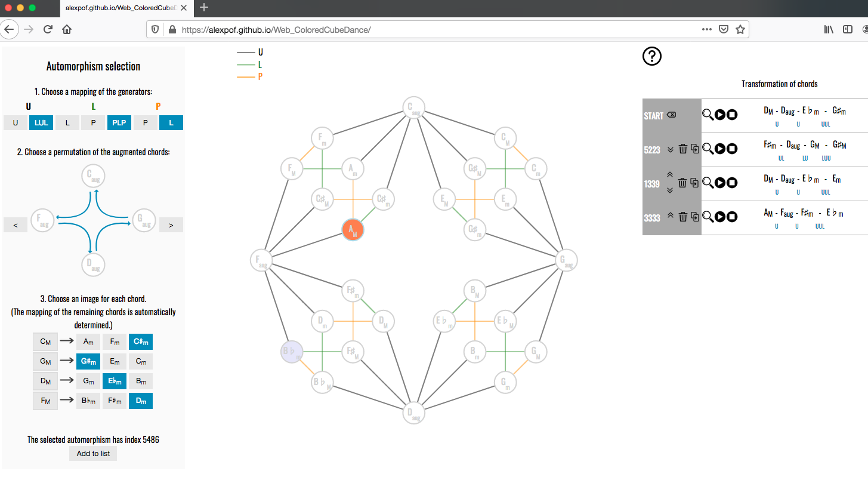
Task: Duplicate row 5223 using its copy icon
Action: click(695, 149)
